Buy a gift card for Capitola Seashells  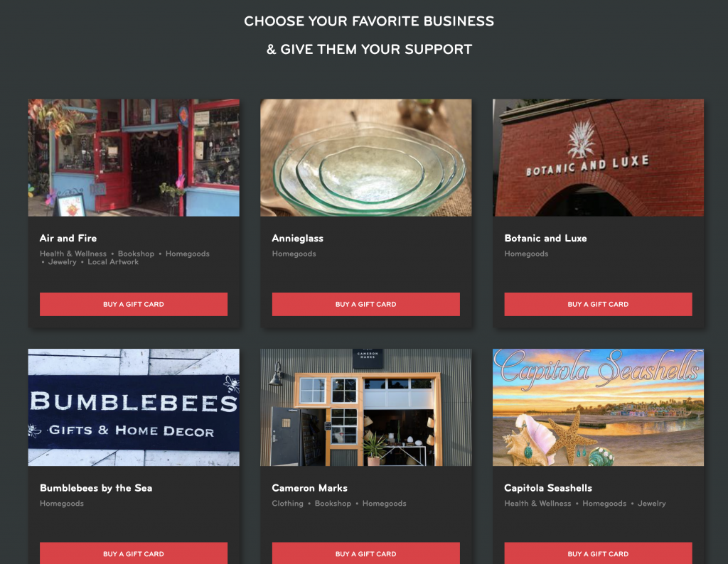pyautogui.click(x=598, y=553)
